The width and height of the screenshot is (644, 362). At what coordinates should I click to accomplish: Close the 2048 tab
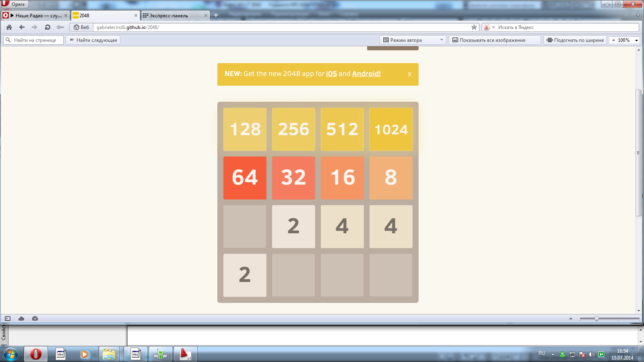[x=136, y=15]
